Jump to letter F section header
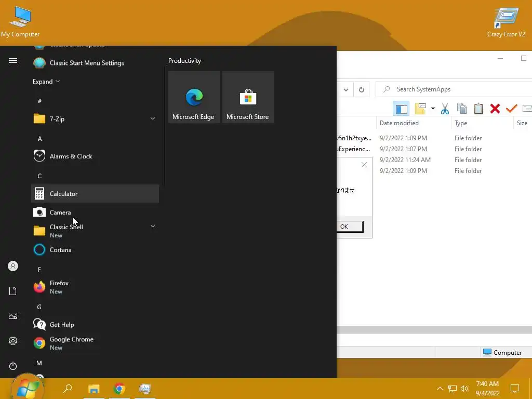Screen dimensions: 532x399 [x=39, y=270]
